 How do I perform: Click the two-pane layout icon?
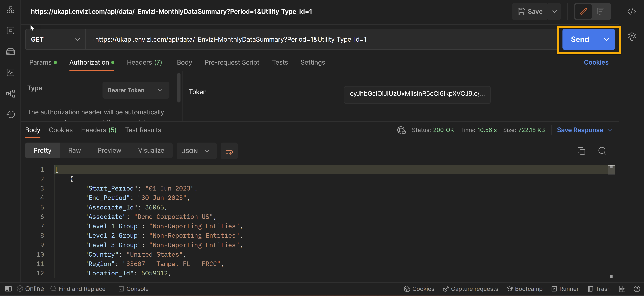pos(622,289)
